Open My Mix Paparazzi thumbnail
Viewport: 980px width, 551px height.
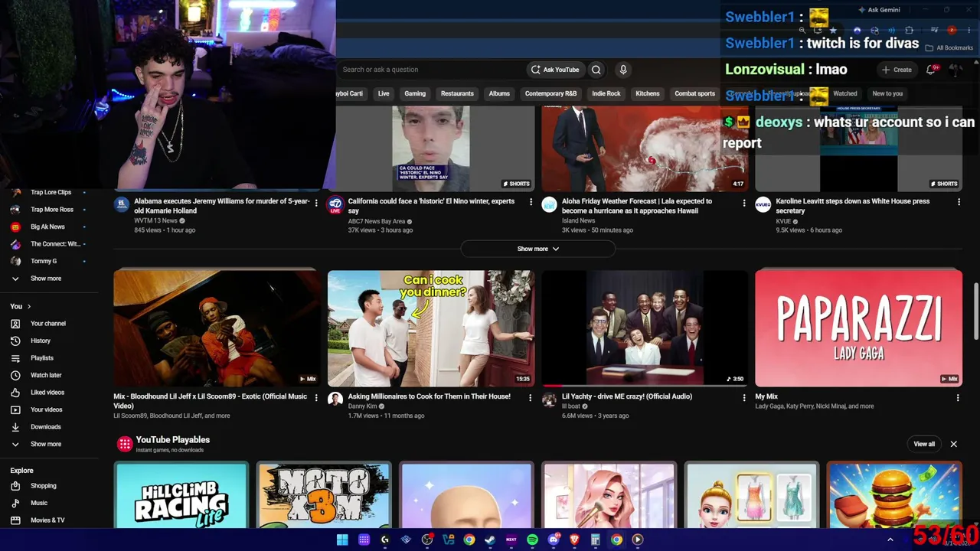coord(859,328)
